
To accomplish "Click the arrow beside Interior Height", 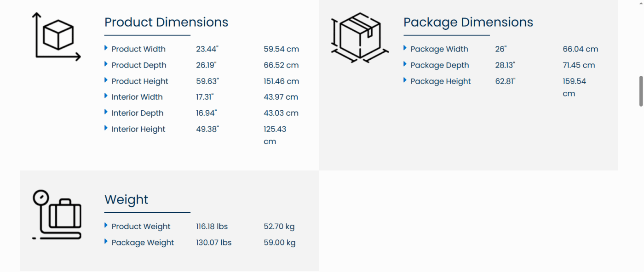I will point(106,128).
